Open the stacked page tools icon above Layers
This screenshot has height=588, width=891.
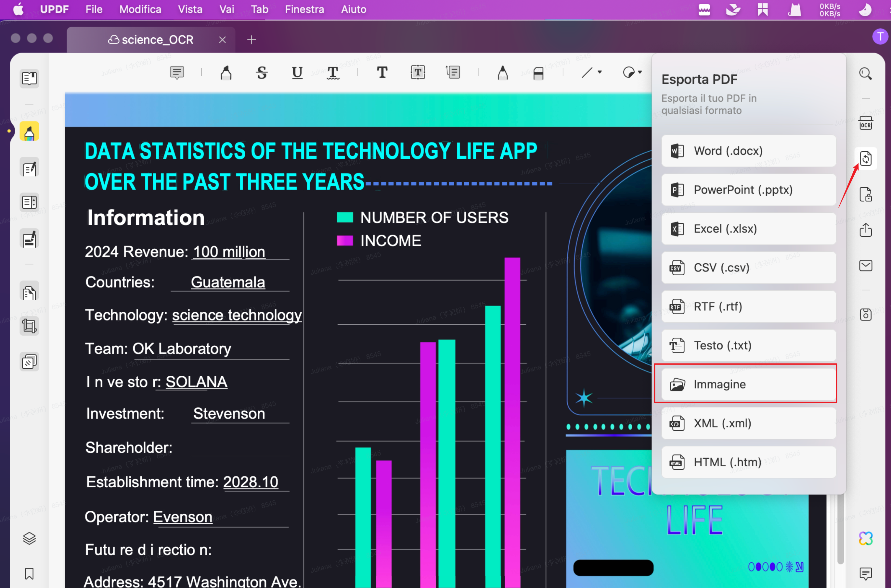pyautogui.click(x=29, y=361)
